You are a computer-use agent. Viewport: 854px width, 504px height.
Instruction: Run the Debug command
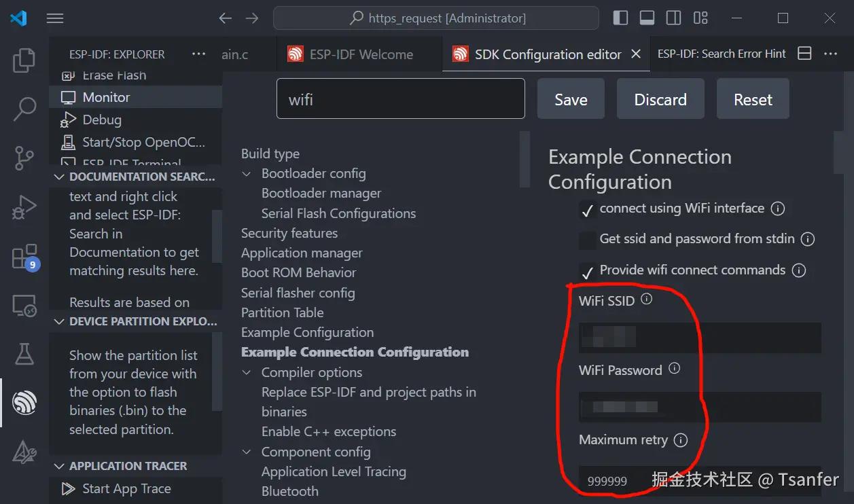[136, 120]
